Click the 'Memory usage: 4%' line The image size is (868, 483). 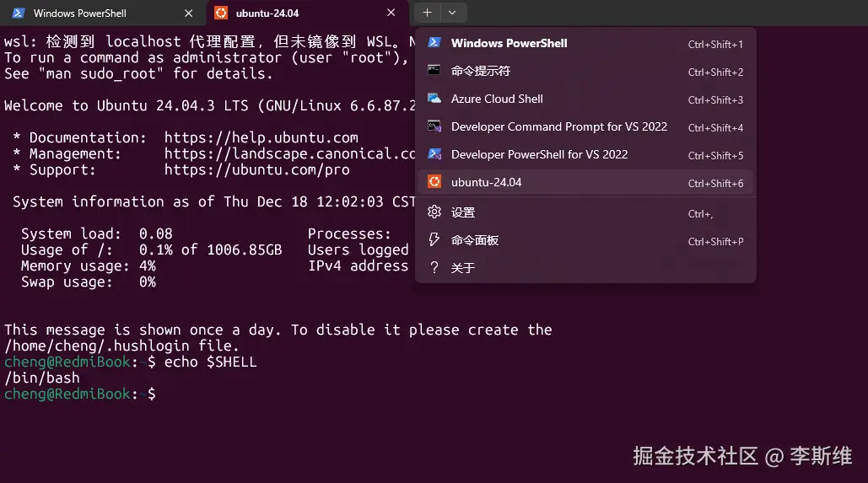[89, 266]
